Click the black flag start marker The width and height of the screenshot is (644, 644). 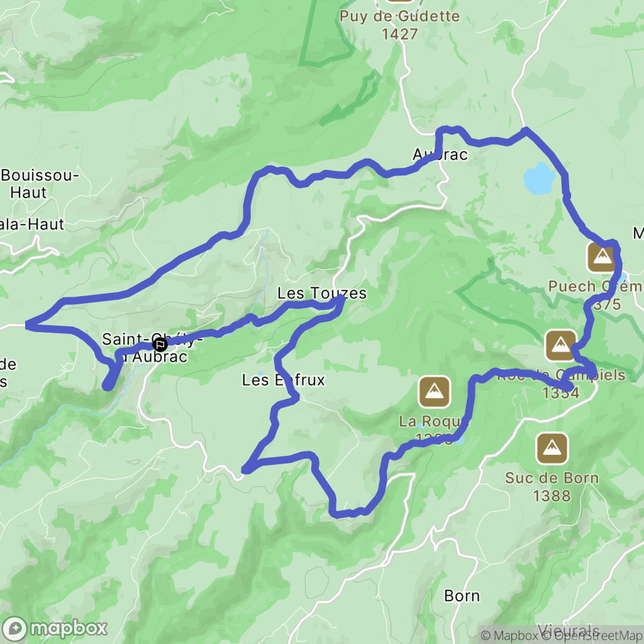pos(160,344)
